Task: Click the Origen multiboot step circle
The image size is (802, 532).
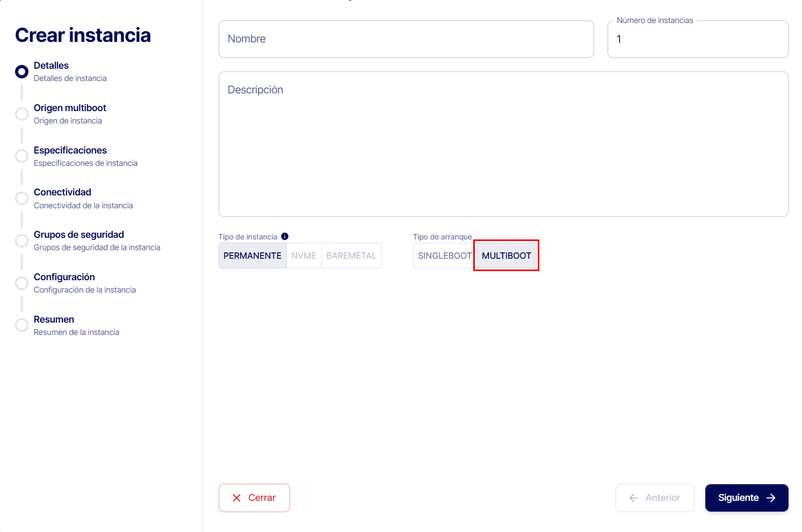Action: click(x=21, y=114)
